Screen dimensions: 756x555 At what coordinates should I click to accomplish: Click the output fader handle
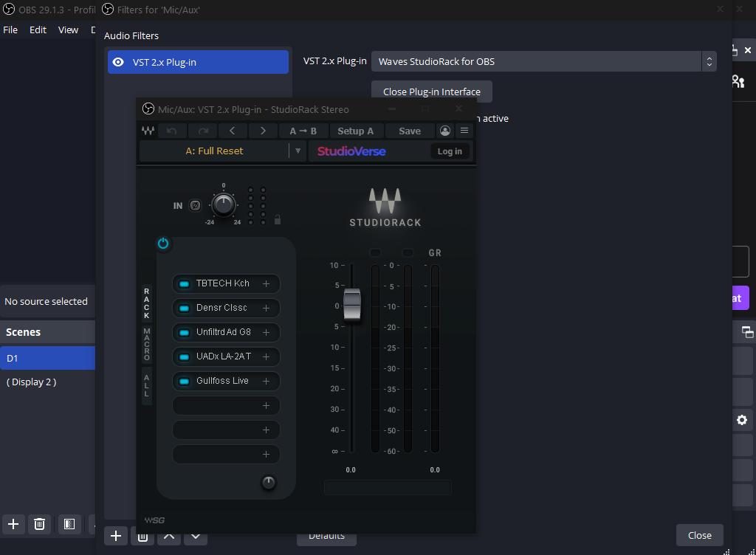click(x=352, y=305)
